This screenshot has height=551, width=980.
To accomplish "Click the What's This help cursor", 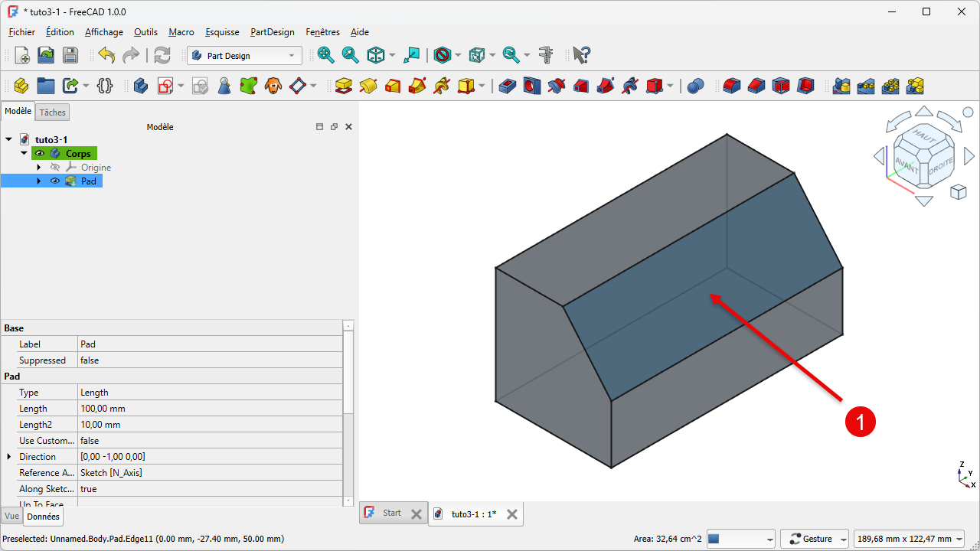I will (581, 55).
